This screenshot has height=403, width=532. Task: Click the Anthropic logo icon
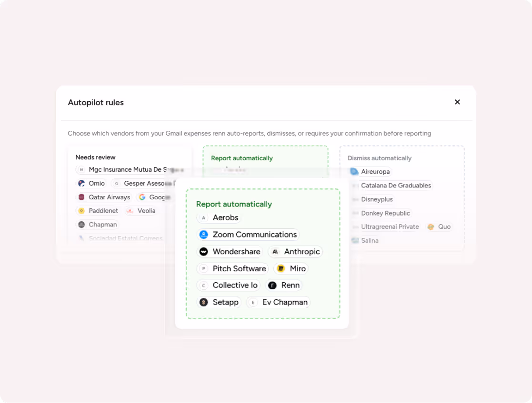point(275,252)
